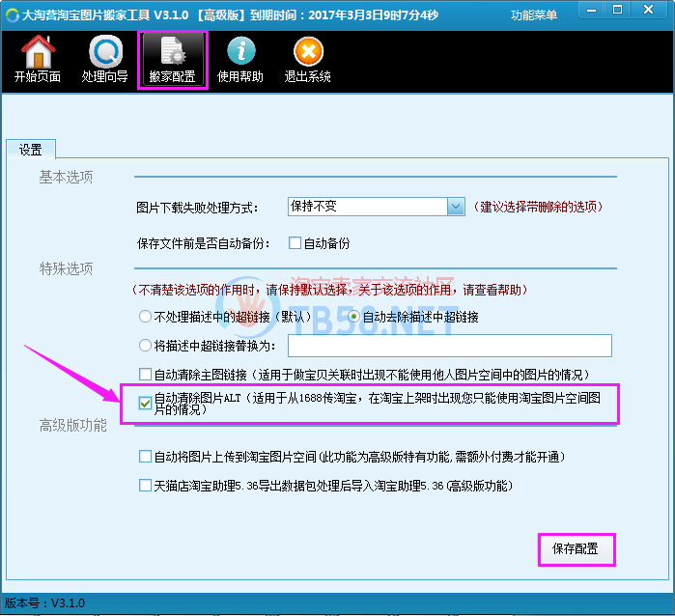
Task: Open the 功能菜单 menu
Action: tap(533, 15)
